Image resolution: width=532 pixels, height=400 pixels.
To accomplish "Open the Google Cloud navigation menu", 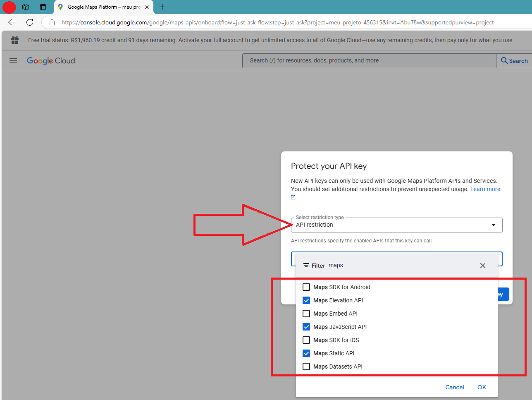I will tap(13, 60).
